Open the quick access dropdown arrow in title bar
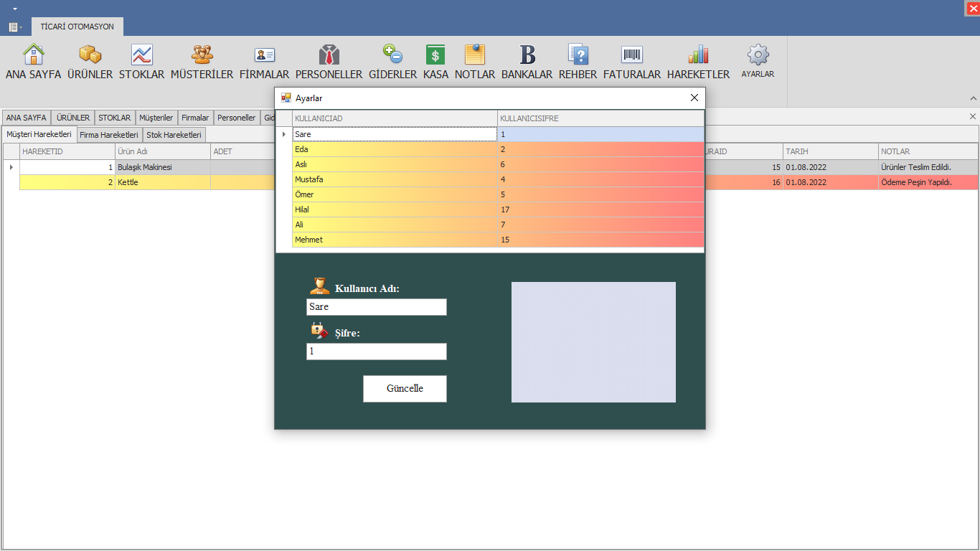 (x=15, y=9)
